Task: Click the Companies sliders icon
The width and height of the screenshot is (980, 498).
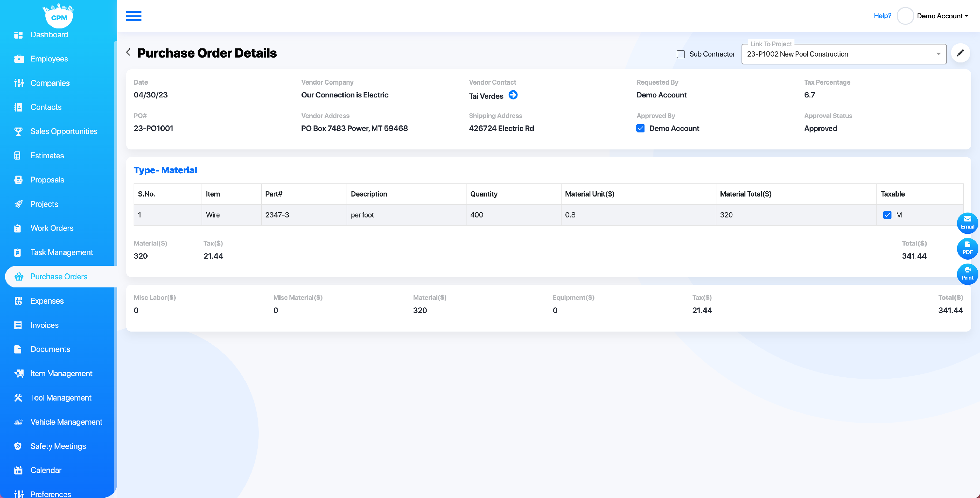Action: tap(18, 83)
